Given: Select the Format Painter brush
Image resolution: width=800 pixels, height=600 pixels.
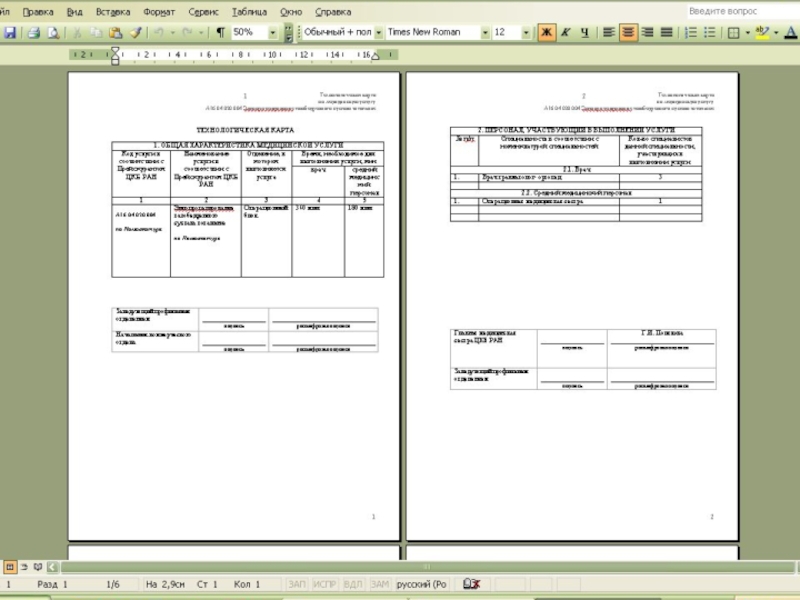Looking at the screenshot, I should [x=135, y=33].
